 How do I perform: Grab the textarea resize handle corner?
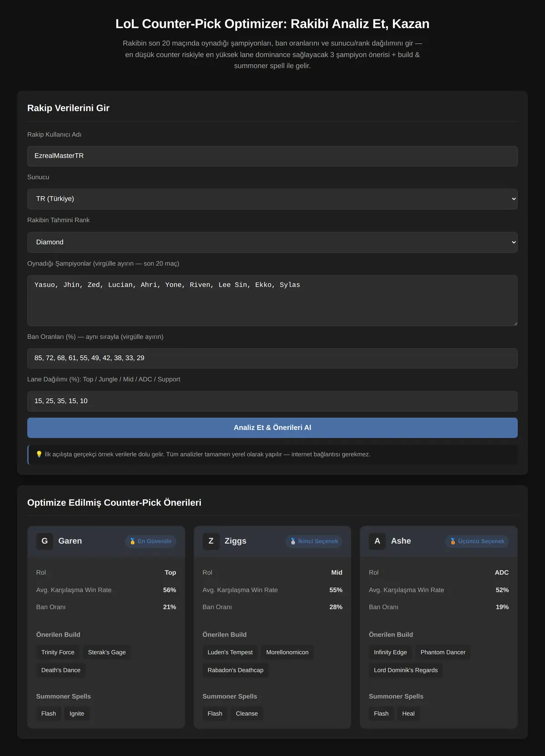coord(515,323)
